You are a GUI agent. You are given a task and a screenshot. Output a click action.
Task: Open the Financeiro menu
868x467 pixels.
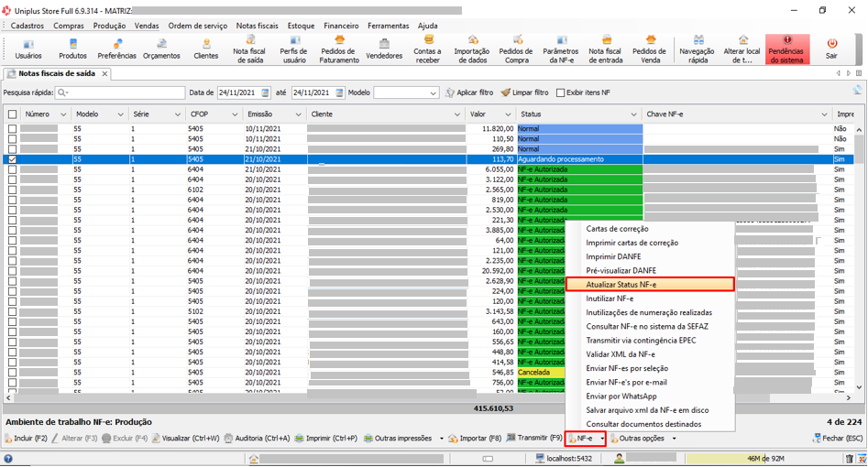(341, 26)
